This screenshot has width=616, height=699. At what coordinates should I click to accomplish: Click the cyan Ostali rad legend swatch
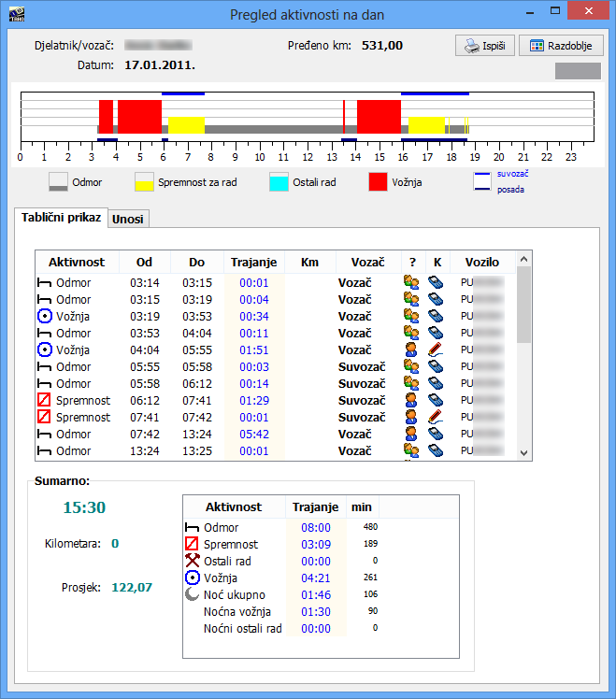pos(279,182)
